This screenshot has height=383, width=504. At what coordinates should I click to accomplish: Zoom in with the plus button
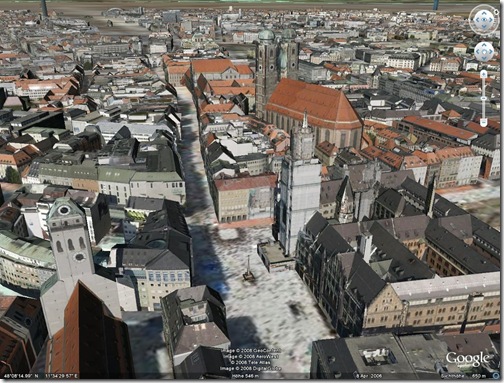(x=483, y=74)
